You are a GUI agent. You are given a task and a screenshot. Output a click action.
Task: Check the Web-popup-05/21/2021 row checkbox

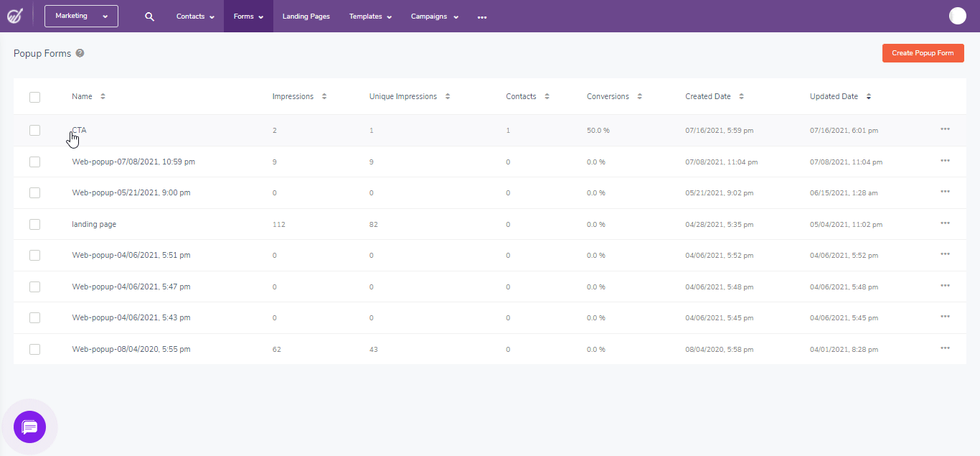coord(34,193)
